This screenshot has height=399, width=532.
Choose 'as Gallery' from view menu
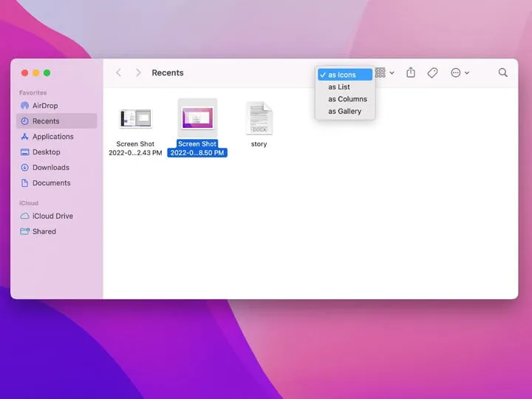(x=344, y=112)
